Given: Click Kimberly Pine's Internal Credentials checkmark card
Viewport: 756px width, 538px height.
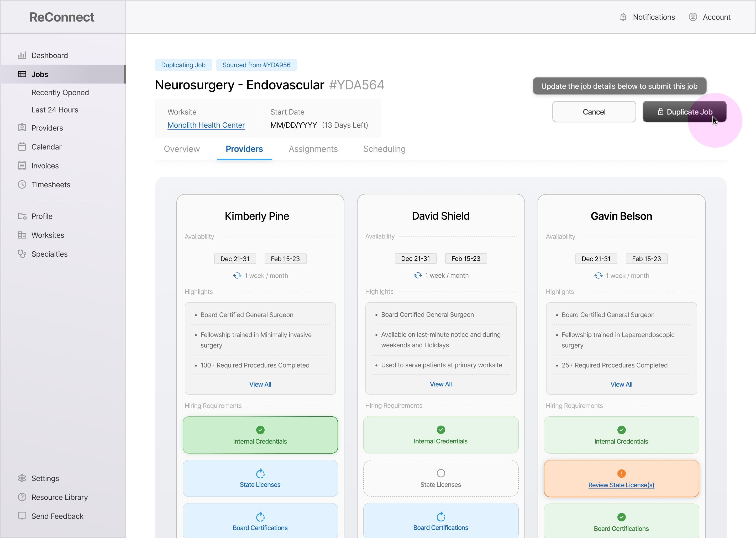Looking at the screenshot, I should click(260, 435).
